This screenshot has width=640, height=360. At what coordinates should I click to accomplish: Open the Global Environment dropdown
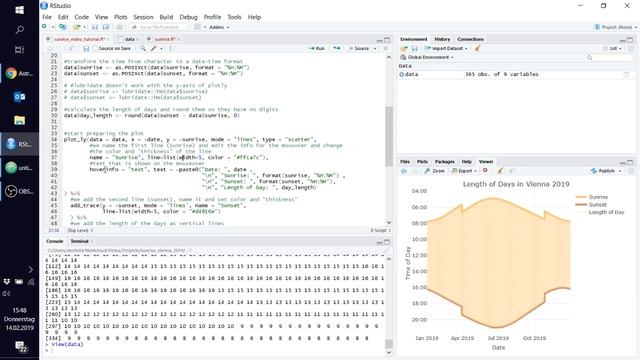coord(427,57)
